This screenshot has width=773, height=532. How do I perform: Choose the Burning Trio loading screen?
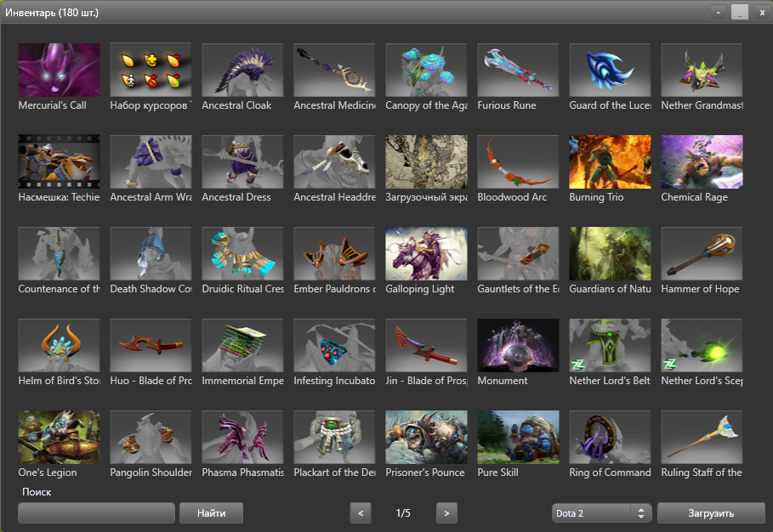[x=610, y=161]
